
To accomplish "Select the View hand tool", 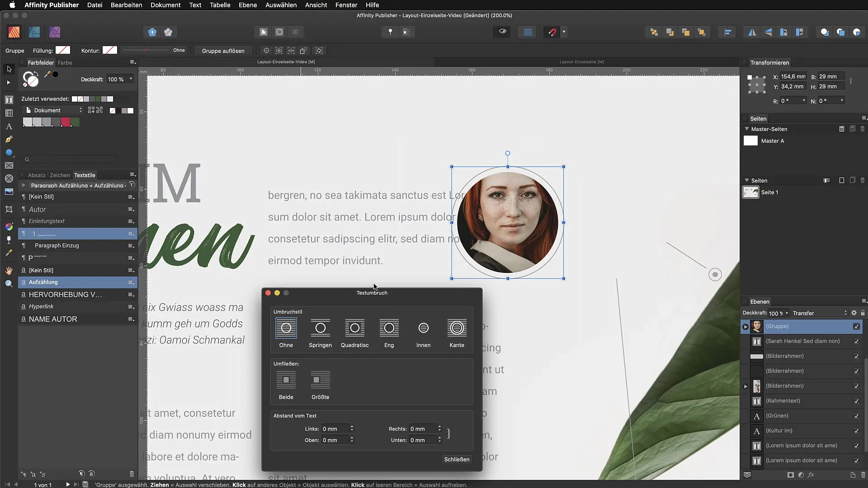I will (x=9, y=271).
